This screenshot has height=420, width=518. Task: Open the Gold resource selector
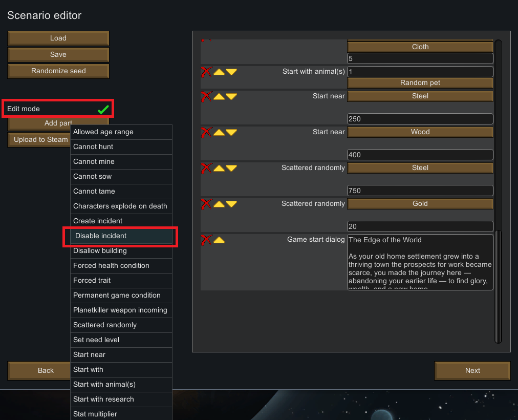420,203
